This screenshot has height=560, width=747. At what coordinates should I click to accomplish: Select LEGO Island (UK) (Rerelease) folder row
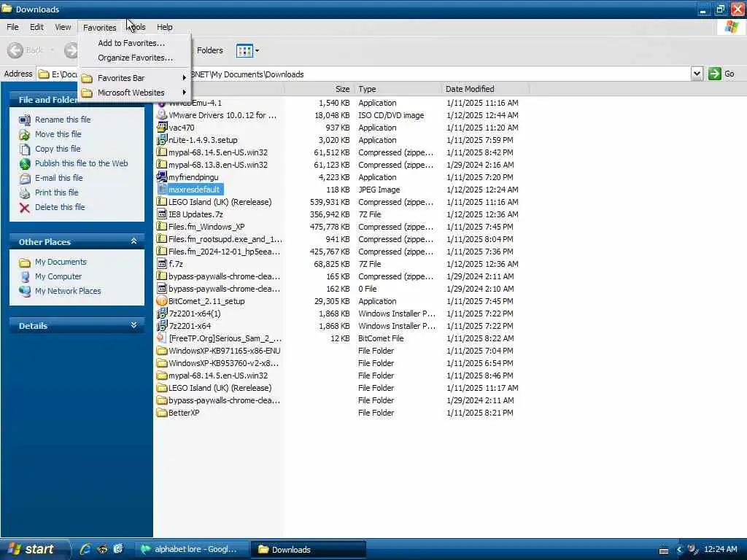[220, 388]
